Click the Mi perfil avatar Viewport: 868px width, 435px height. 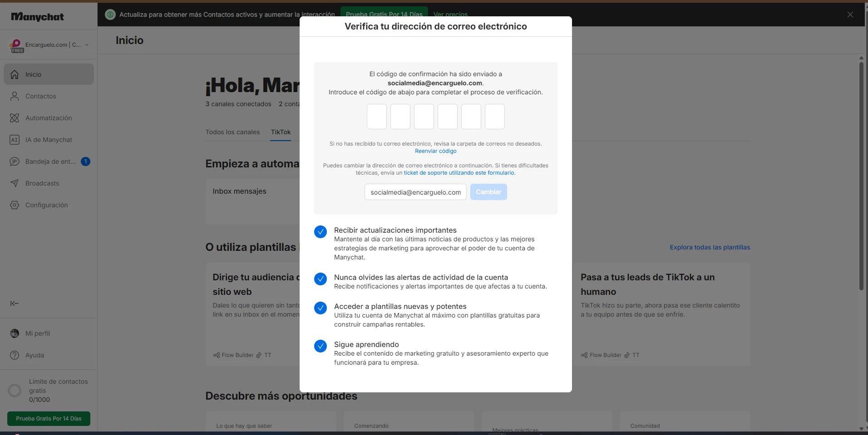click(x=15, y=333)
